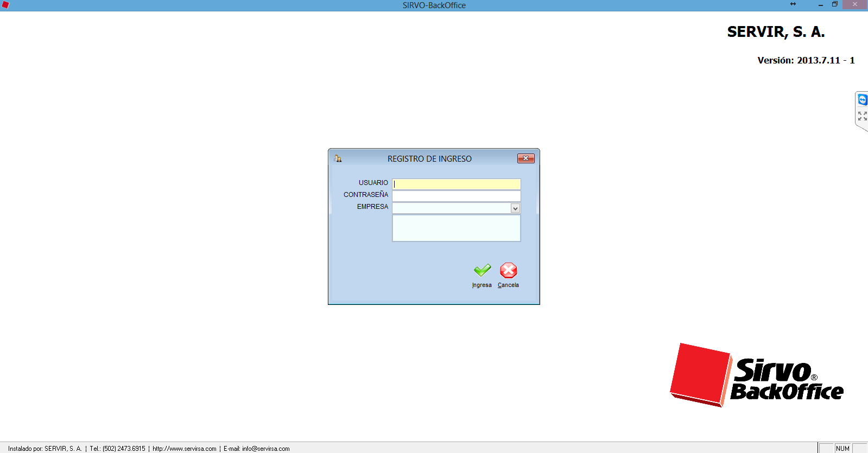868x453 pixels.
Task: Click the green checkmark Ingresa icon
Action: click(482, 270)
